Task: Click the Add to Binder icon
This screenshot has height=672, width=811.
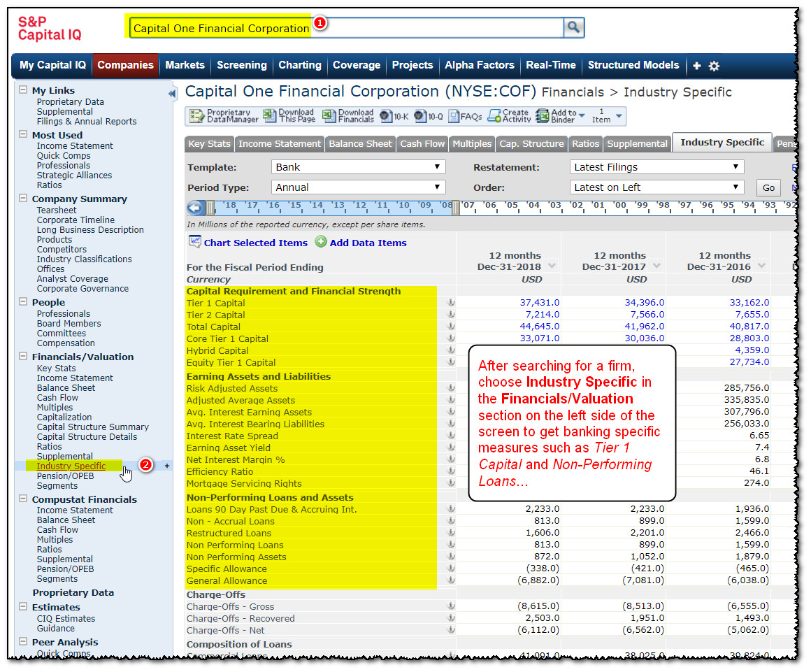Action: pos(542,115)
